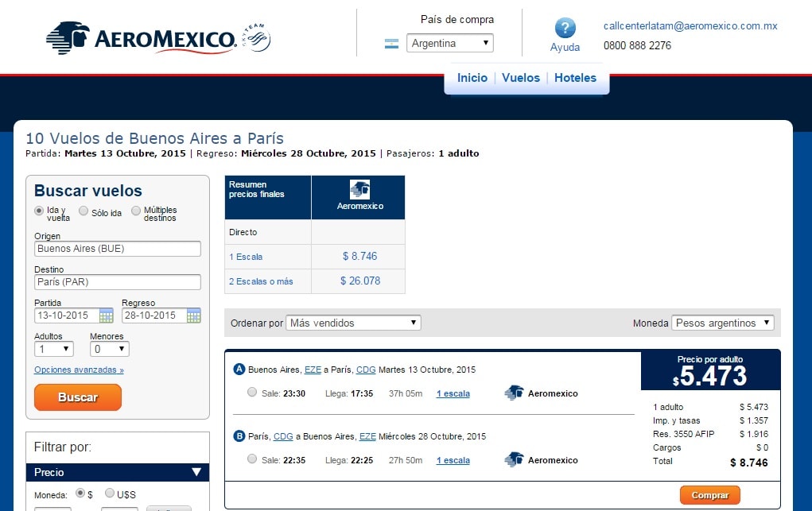Click the orange Buscar button
Screen dimensions: 812x511
[78, 397]
